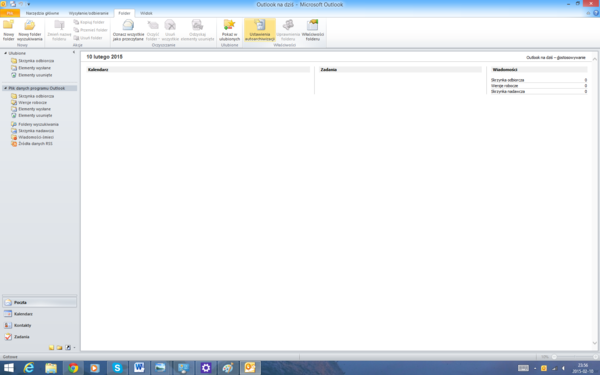Switch to the Widok ribbon tab
The height and width of the screenshot is (375, 600).
point(146,13)
